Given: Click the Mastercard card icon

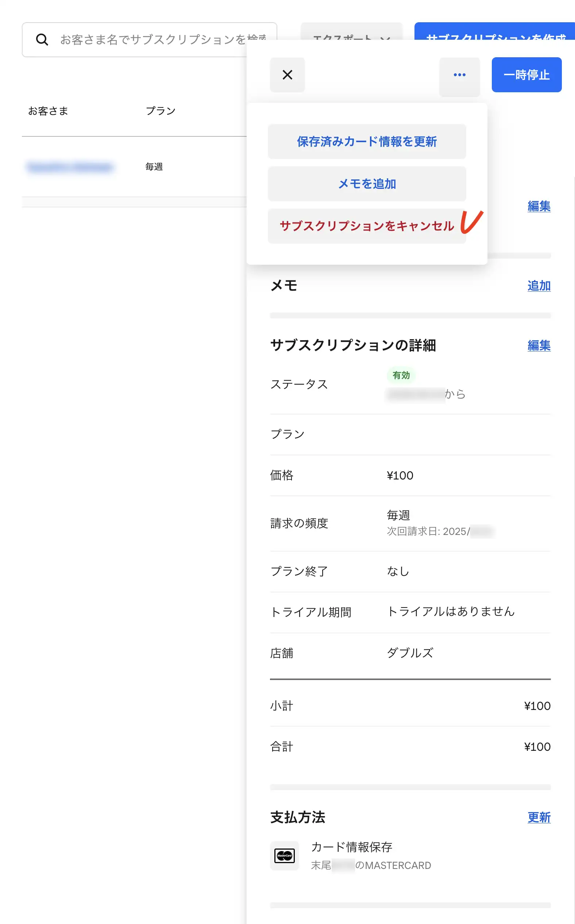Looking at the screenshot, I should [x=285, y=855].
